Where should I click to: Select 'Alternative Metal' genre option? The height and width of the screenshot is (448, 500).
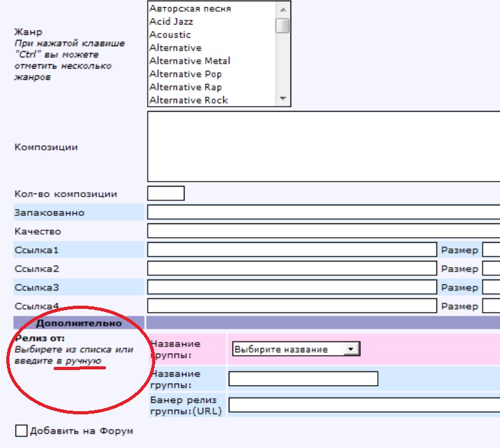[x=190, y=61]
